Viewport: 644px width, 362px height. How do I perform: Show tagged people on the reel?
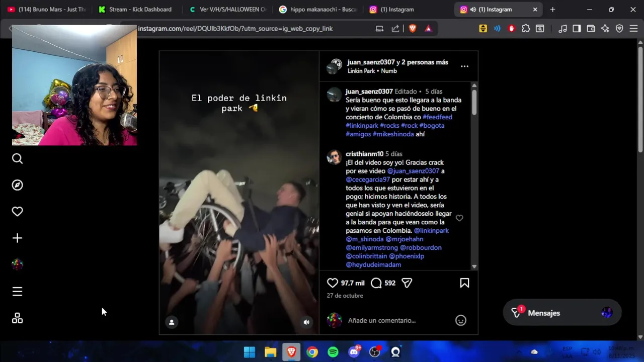pos(172,322)
